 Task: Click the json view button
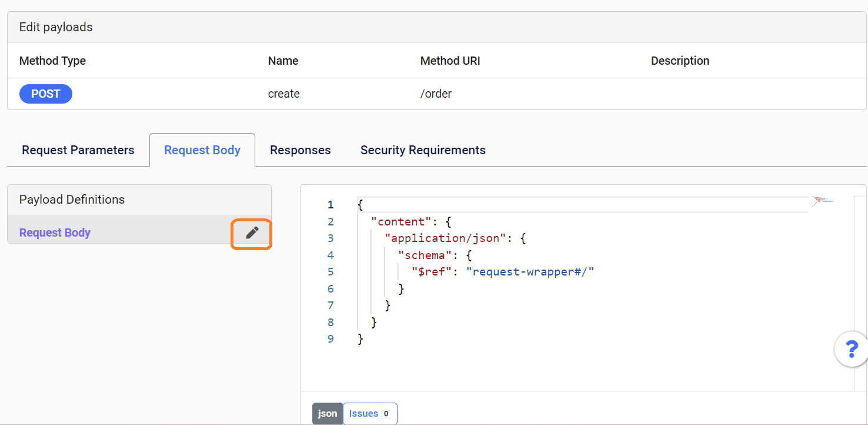pyautogui.click(x=328, y=413)
